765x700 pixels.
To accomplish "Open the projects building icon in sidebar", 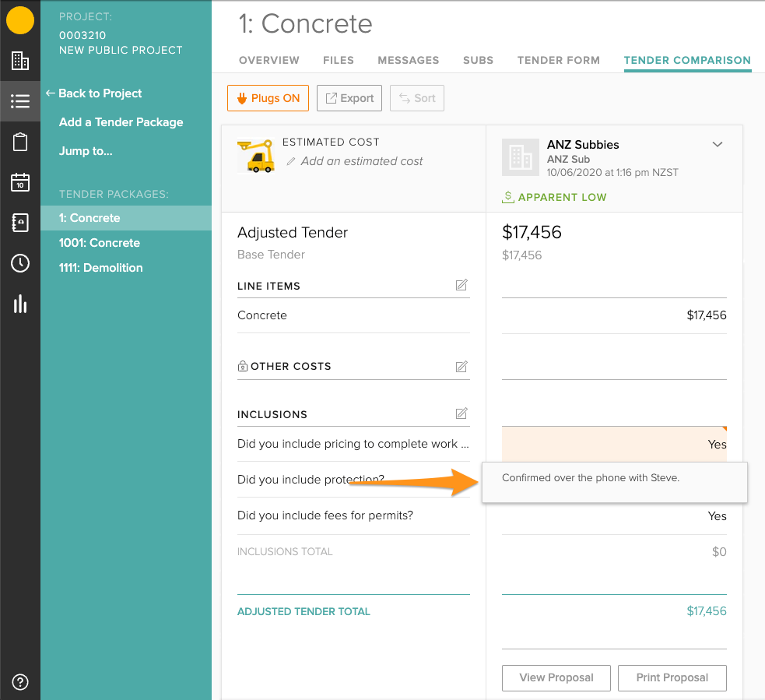I will pos(20,61).
